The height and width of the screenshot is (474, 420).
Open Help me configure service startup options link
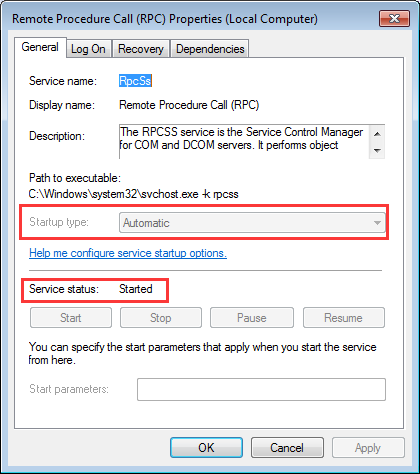(x=128, y=253)
